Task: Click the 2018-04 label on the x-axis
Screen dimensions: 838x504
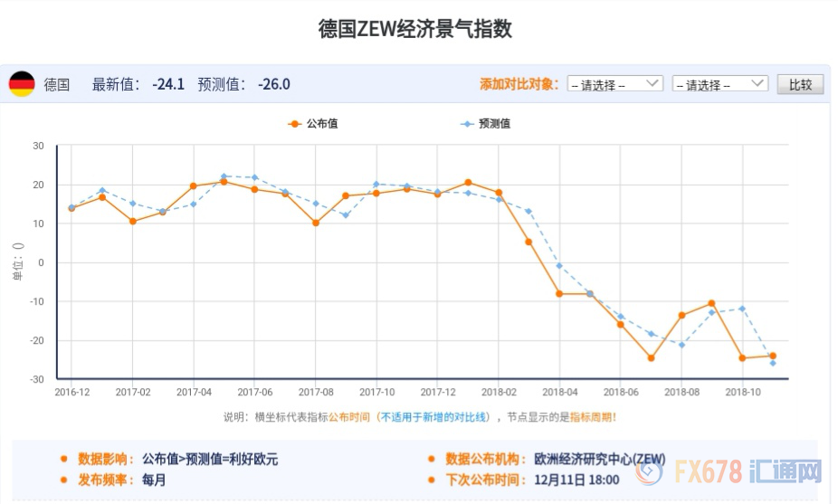Action: coord(559,392)
